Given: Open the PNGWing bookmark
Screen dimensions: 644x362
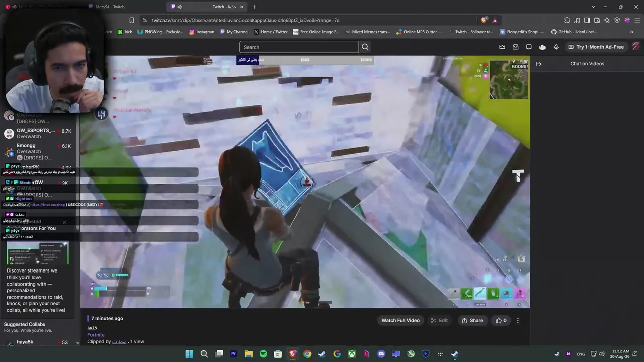Looking at the screenshot, I should pos(160,32).
